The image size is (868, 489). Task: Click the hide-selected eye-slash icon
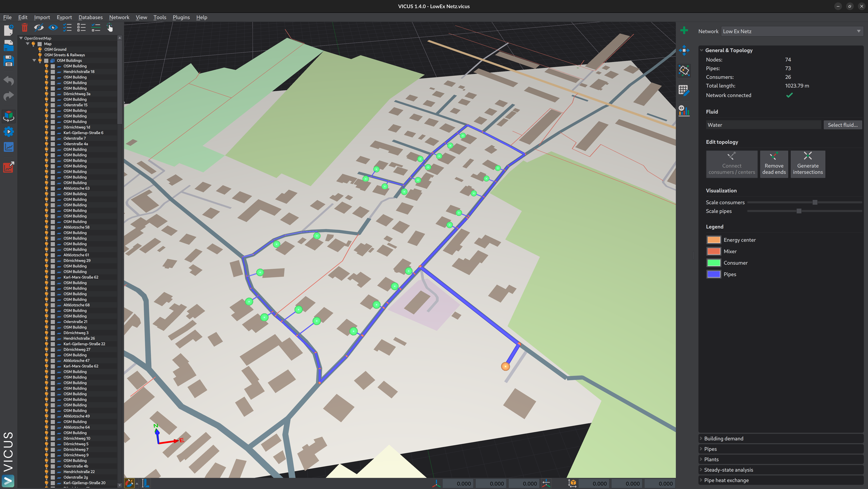(x=39, y=28)
